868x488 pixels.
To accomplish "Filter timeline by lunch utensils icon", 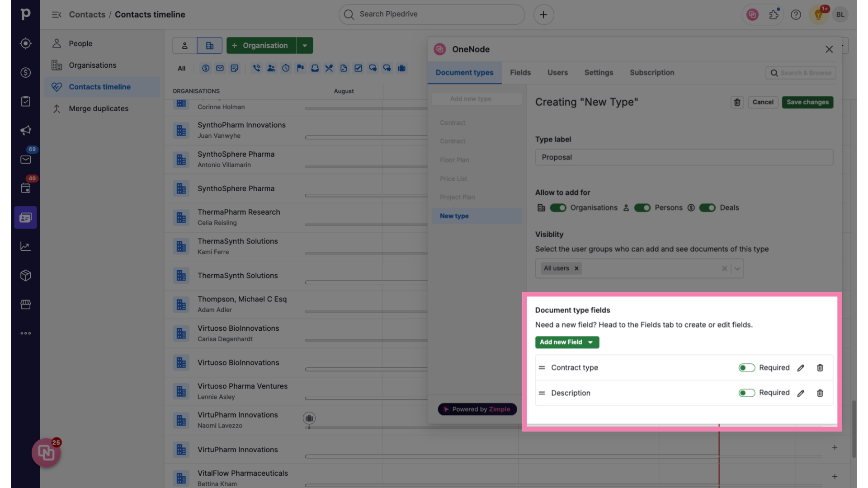I will [329, 68].
